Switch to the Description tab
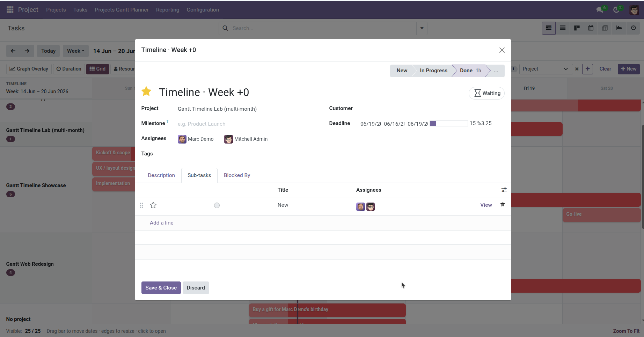 click(161, 175)
